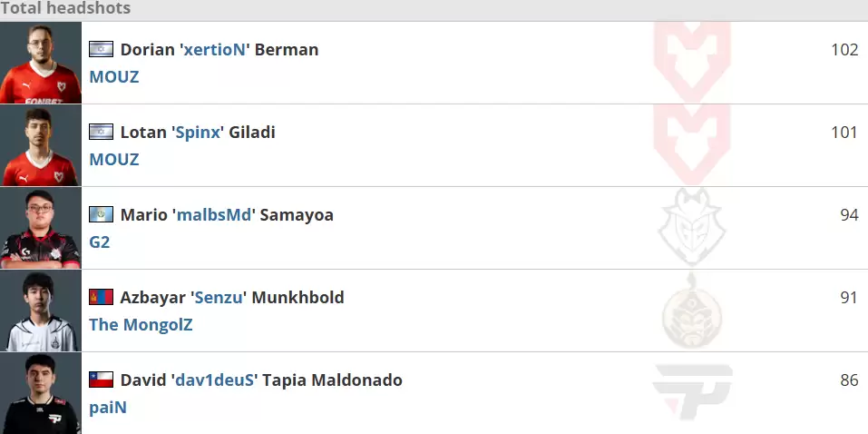The image size is (868, 434).
Task: Open Senzu's player profile link
Action: (x=218, y=298)
